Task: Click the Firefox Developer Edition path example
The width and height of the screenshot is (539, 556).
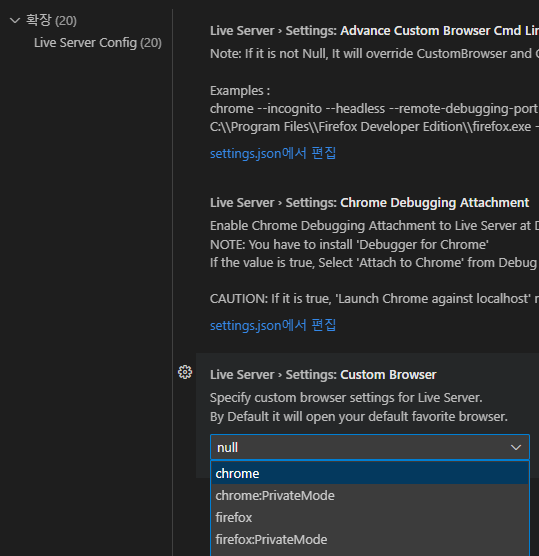Action: coord(374,127)
